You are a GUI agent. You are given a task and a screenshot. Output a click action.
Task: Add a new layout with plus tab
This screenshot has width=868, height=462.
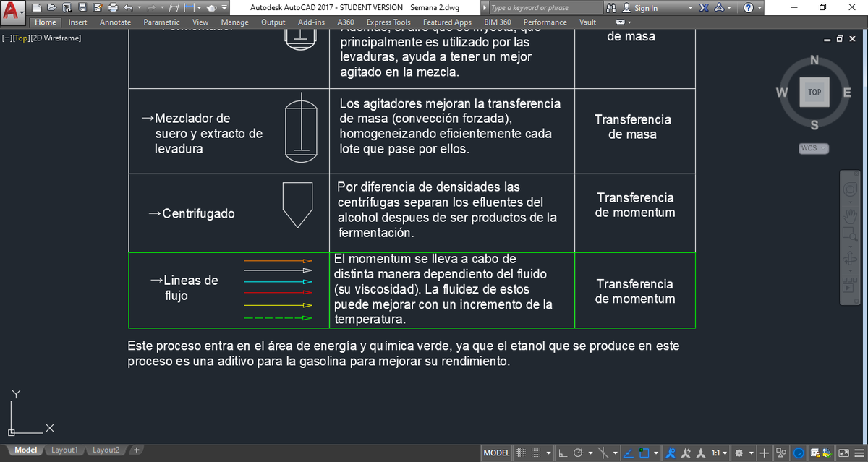[135, 450]
